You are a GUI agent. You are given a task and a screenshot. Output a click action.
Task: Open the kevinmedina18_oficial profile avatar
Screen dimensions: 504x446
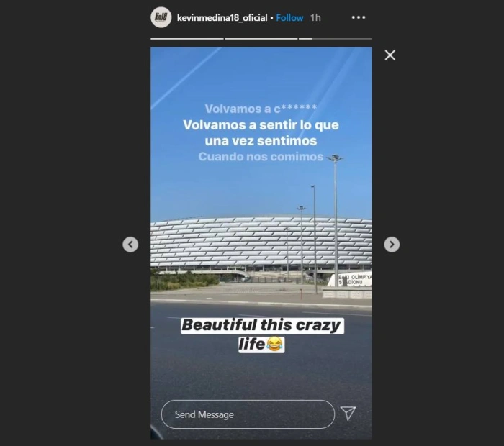click(161, 17)
